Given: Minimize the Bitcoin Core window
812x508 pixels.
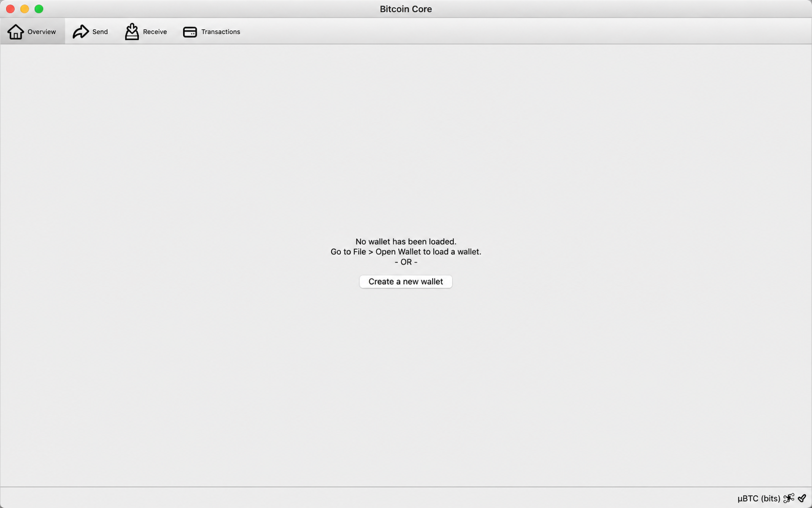Looking at the screenshot, I should pos(25,9).
